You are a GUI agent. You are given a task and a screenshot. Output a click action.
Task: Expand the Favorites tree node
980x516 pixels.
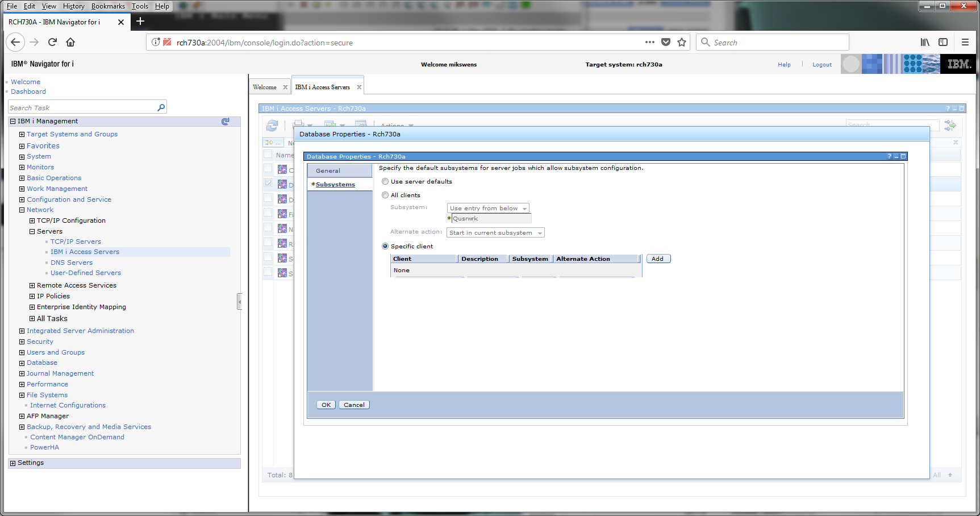[22, 146]
